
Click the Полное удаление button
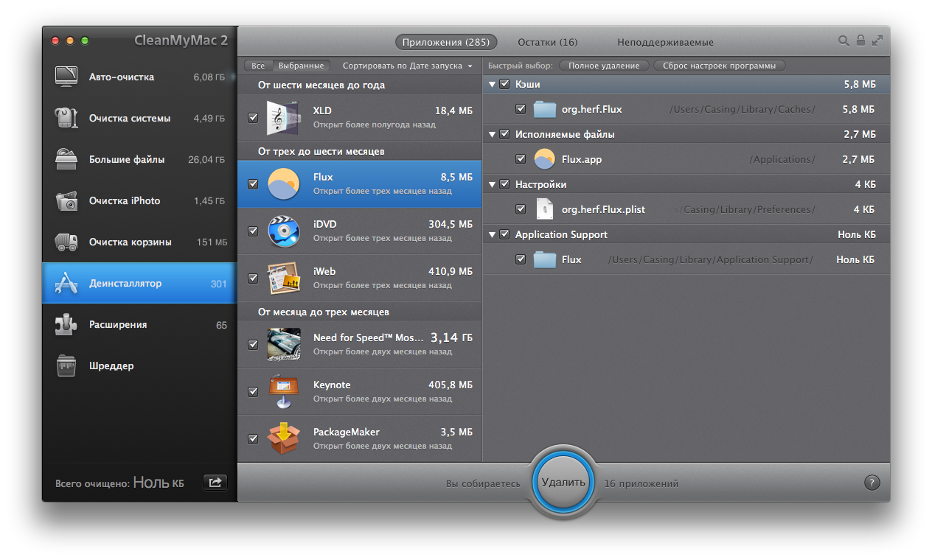tap(604, 66)
